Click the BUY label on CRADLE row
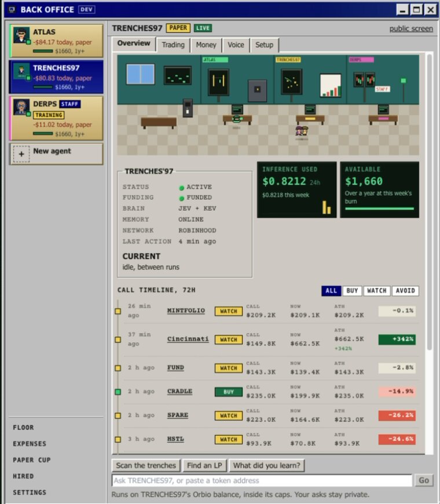Viewport: 440px width, 504px height. click(x=228, y=392)
